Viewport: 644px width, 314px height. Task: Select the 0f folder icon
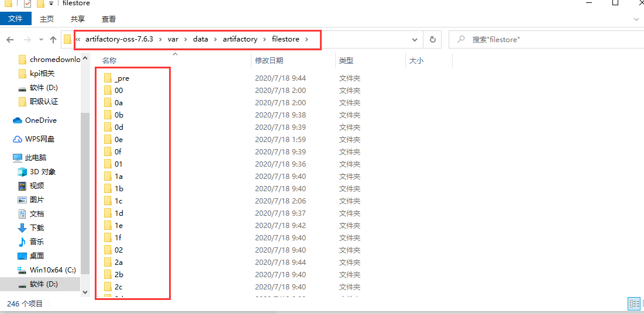[x=108, y=152]
